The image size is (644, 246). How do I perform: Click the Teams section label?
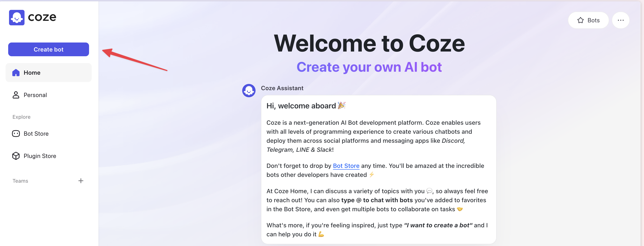point(20,181)
